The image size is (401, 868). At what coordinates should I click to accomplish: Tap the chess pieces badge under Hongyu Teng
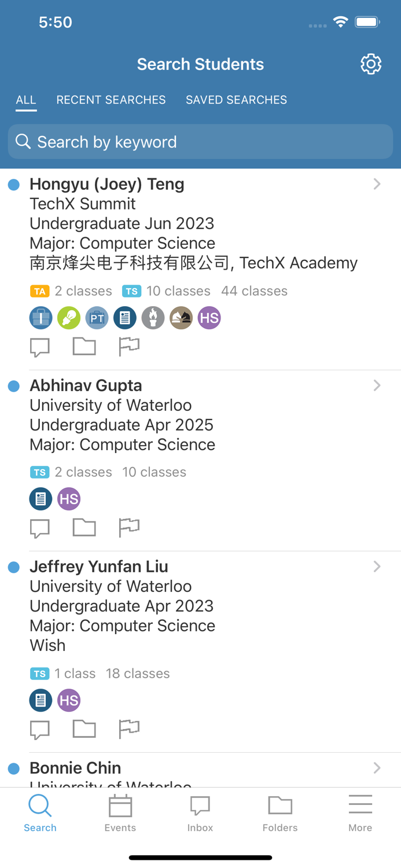[x=181, y=318]
